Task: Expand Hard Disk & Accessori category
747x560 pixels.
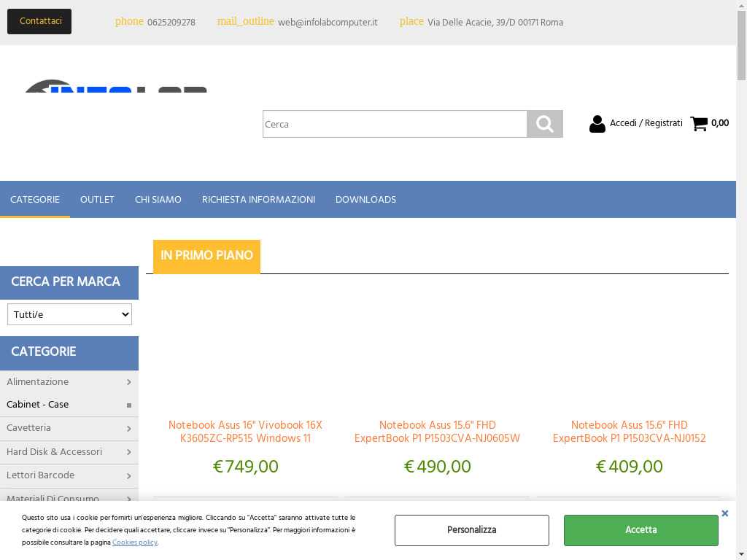Action: pyautogui.click(x=128, y=452)
